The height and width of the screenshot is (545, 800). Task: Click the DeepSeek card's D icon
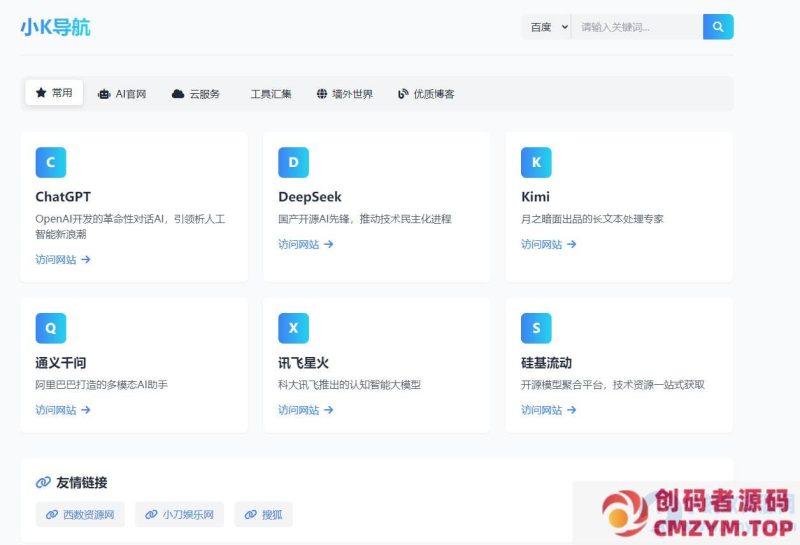pyautogui.click(x=293, y=162)
